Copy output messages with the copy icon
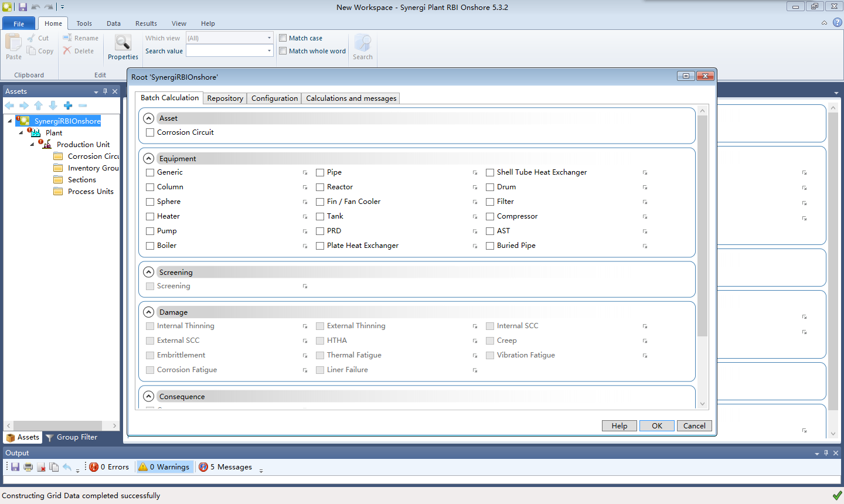 click(x=54, y=467)
